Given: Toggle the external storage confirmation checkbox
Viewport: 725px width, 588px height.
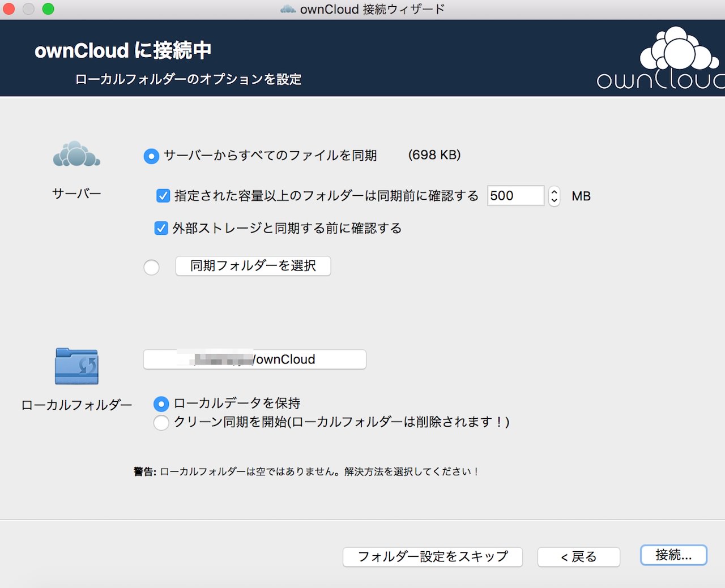Looking at the screenshot, I should tap(161, 228).
